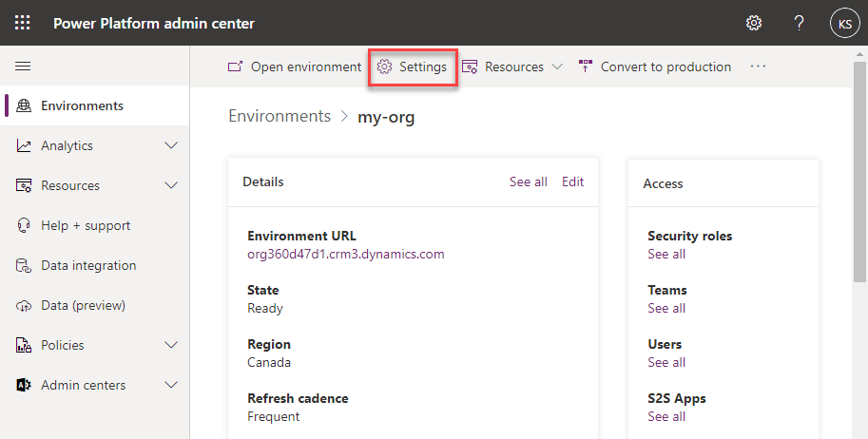
Task: Click the Canada region value
Action: (269, 363)
